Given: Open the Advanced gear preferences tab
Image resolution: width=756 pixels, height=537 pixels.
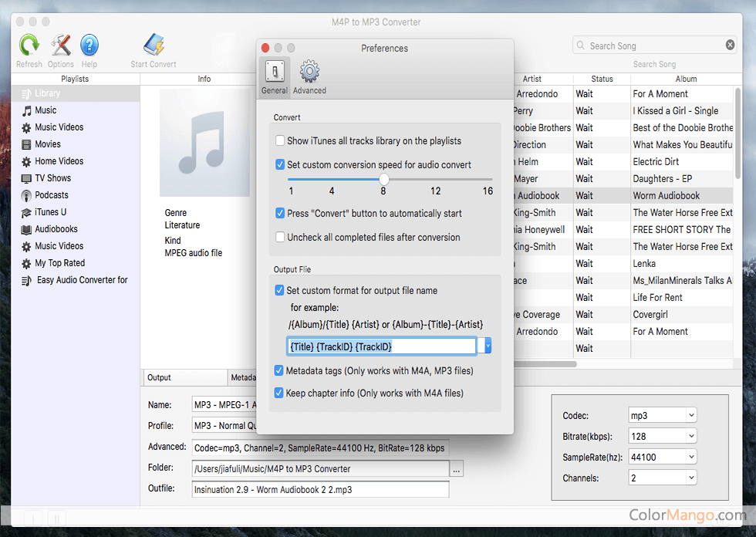Looking at the screenshot, I should (x=309, y=73).
